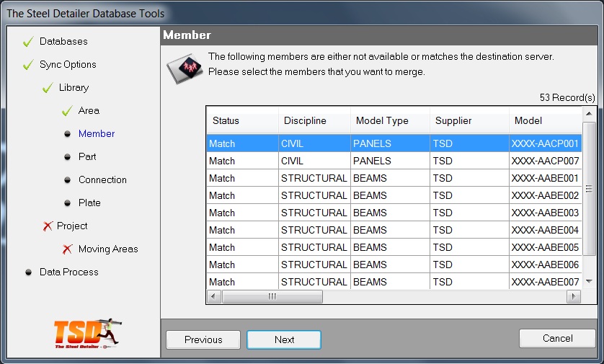This screenshot has height=364, width=604.
Task: Click the red X icon beside Moving Areas
Action: [68, 249]
